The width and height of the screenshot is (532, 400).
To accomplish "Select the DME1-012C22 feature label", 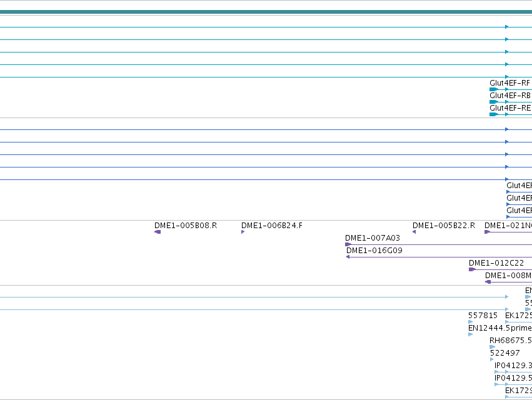I will click(x=496, y=263).
